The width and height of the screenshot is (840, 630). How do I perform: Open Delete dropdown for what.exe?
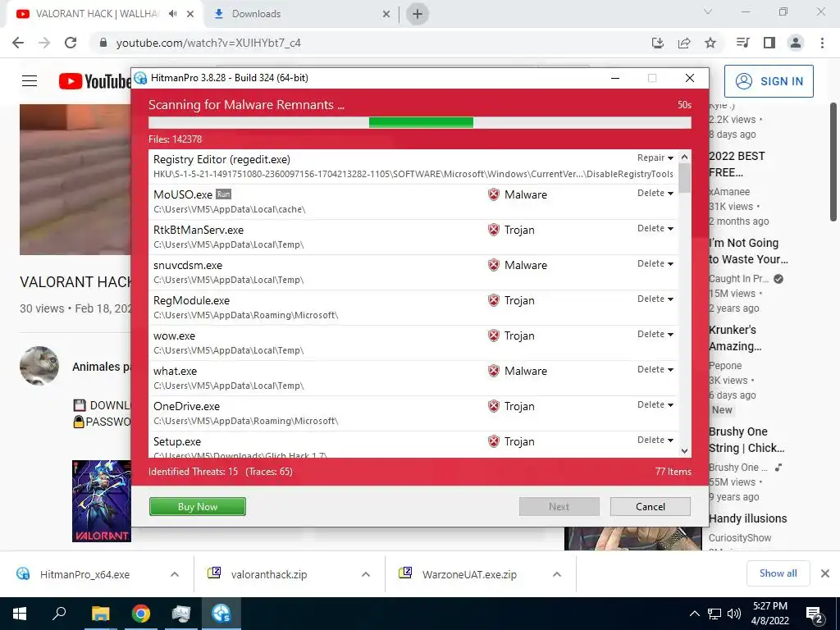(655, 370)
